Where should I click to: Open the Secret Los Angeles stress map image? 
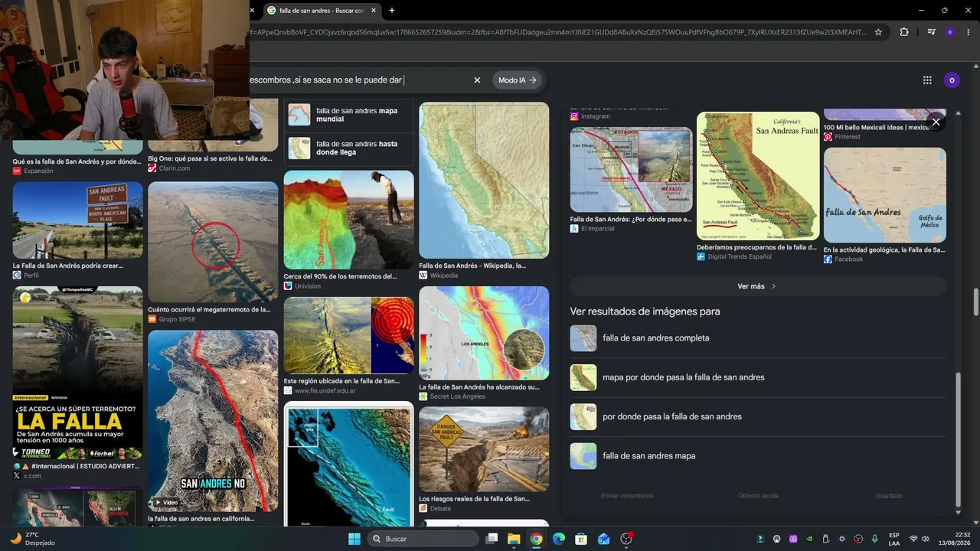click(x=484, y=333)
